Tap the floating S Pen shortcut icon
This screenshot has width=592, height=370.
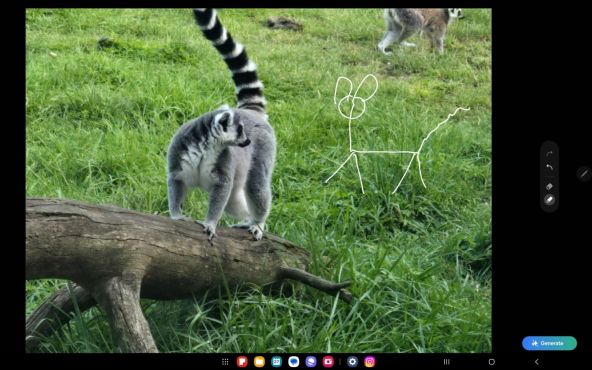point(584,174)
